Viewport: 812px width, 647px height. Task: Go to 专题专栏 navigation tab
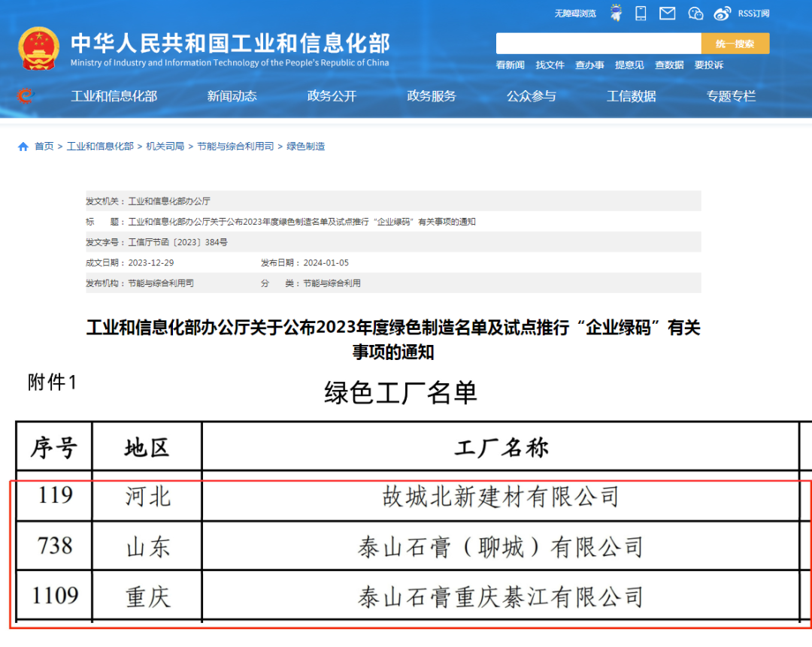(731, 95)
